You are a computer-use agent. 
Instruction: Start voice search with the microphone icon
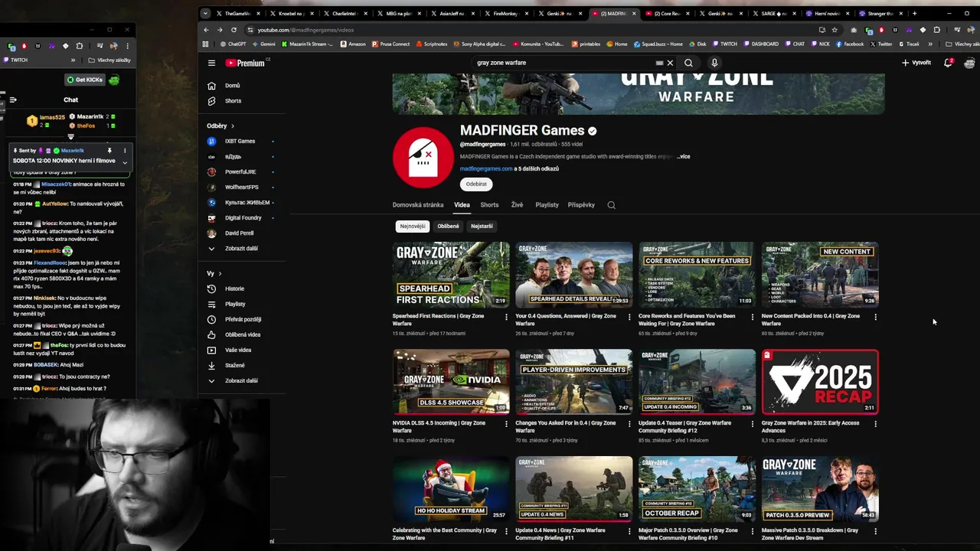pyautogui.click(x=714, y=63)
